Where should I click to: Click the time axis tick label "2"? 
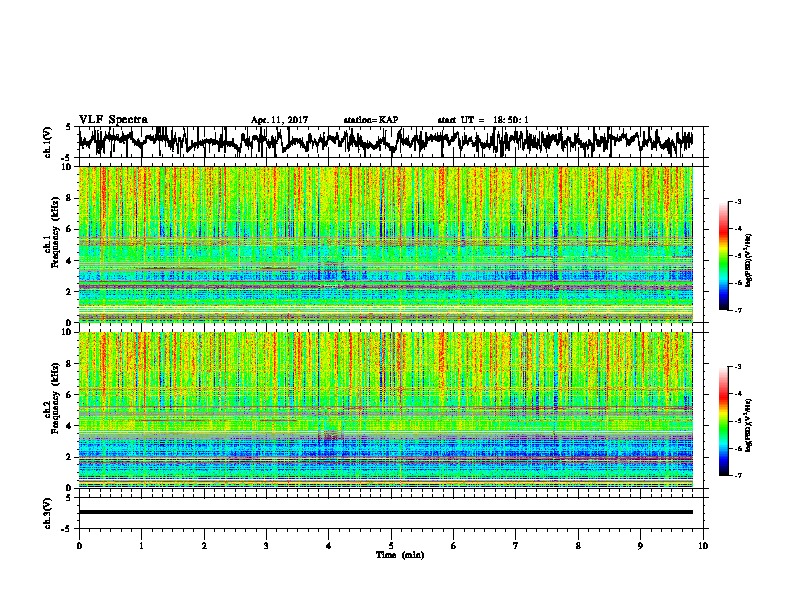[204, 546]
